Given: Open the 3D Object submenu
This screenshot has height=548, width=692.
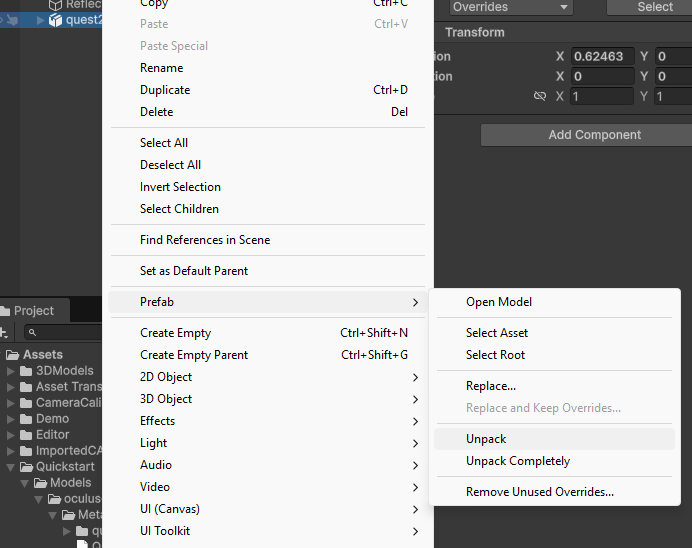Looking at the screenshot, I should tap(268, 399).
